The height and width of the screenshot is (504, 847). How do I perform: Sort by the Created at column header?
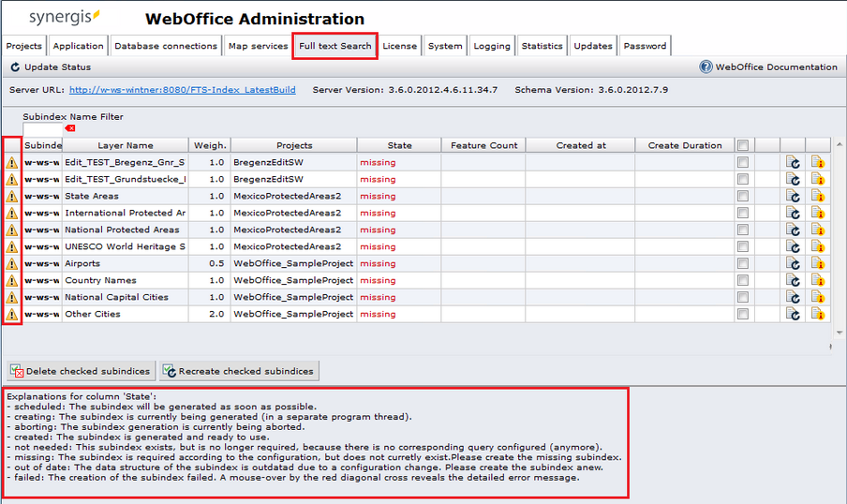pyautogui.click(x=581, y=145)
